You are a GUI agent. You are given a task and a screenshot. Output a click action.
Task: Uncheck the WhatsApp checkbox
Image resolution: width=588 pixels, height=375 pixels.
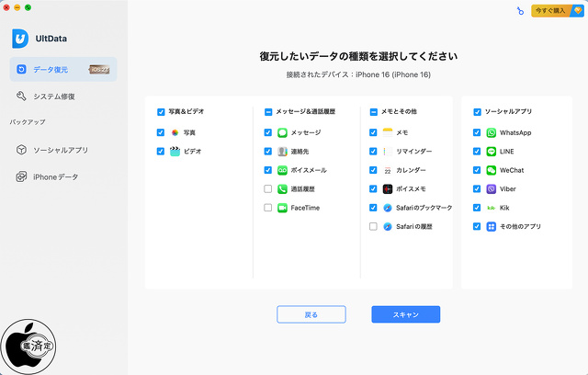coord(477,132)
